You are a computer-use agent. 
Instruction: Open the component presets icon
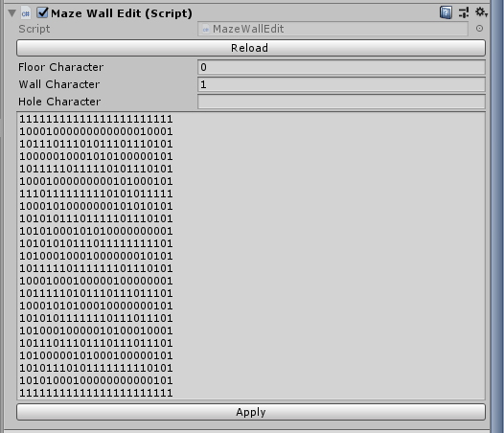[463, 12]
